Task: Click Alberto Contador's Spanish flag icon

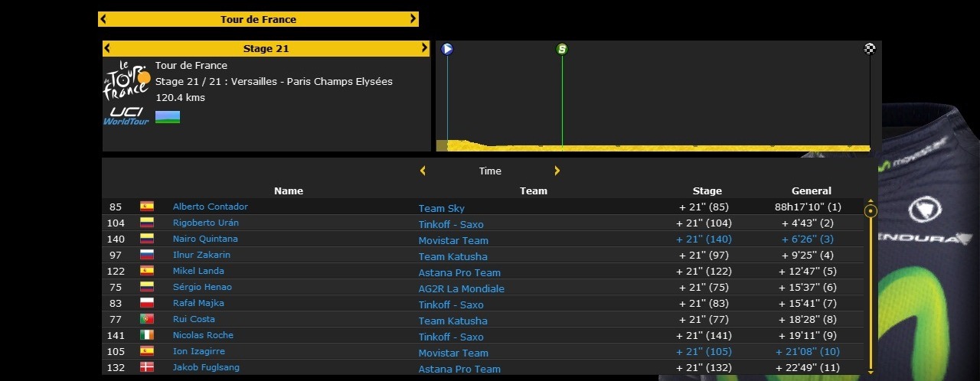Action: [147, 207]
